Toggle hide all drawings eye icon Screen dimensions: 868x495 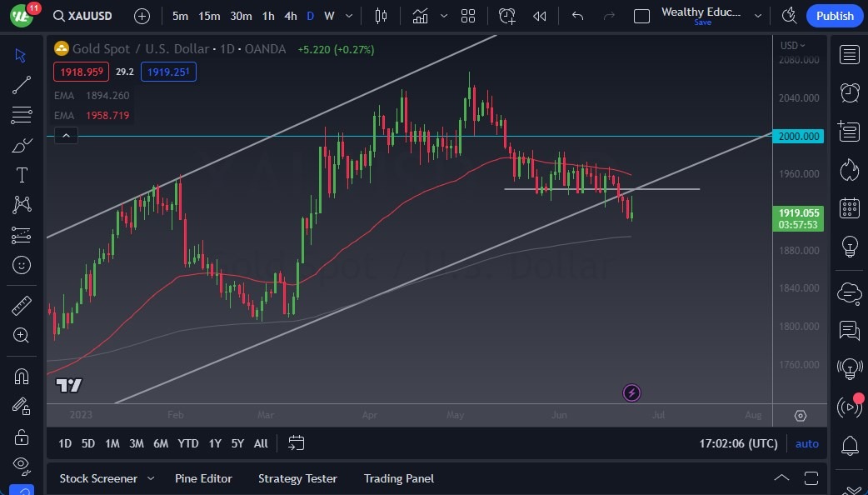pyautogui.click(x=21, y=464)
